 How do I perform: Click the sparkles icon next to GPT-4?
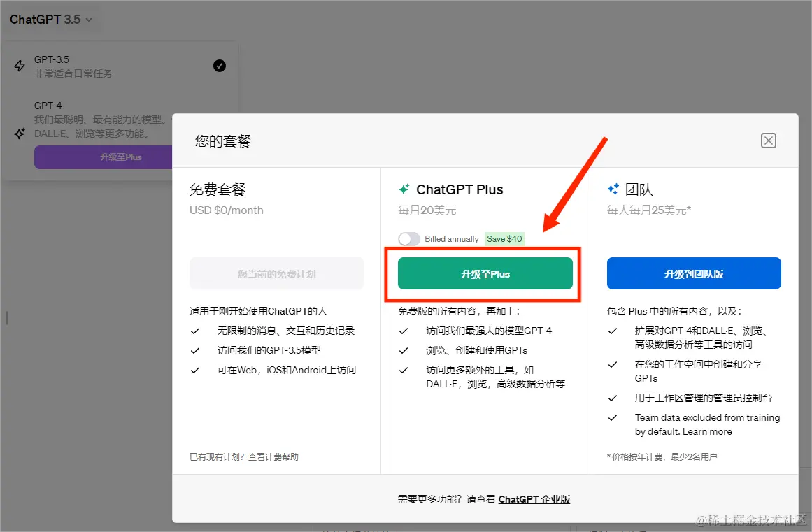click(x=20, y=133)
